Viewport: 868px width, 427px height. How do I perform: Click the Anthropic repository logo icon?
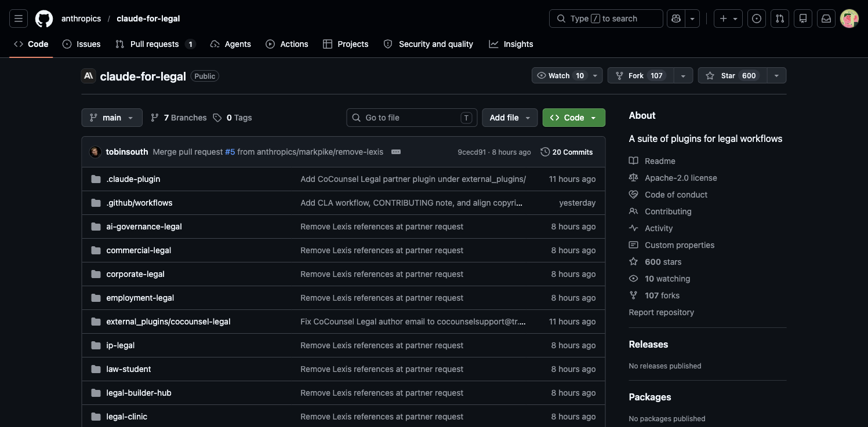tap(89, 76)
